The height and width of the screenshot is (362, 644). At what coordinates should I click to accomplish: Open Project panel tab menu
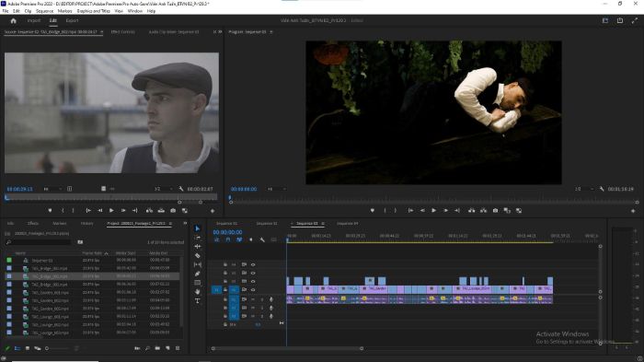coord(170,223)
